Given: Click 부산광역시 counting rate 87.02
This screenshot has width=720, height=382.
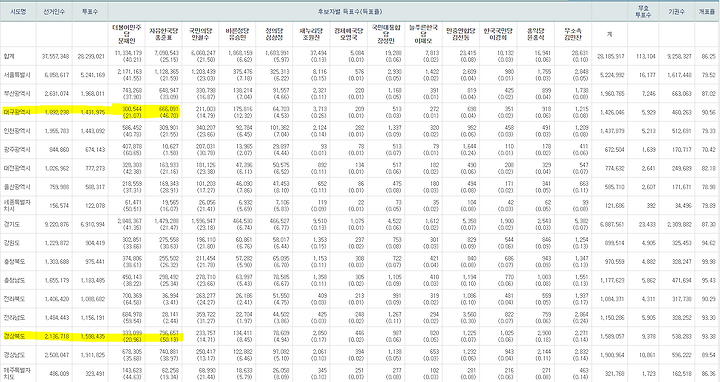Looking at the screenshot, I should pos(709,94).
